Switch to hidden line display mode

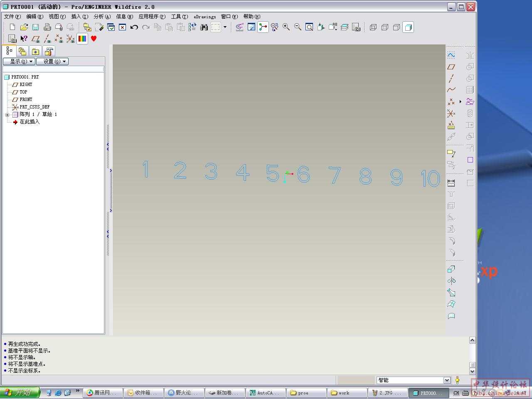point(385,27)
